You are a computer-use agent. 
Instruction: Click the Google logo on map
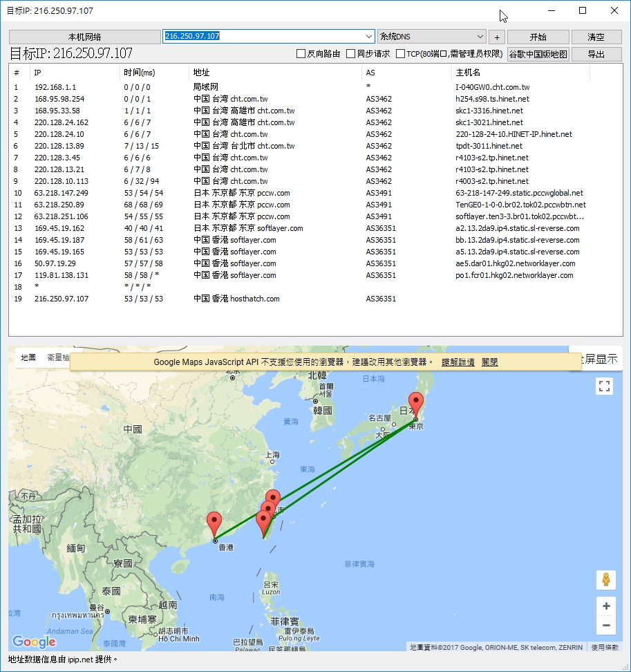[35, 642]
